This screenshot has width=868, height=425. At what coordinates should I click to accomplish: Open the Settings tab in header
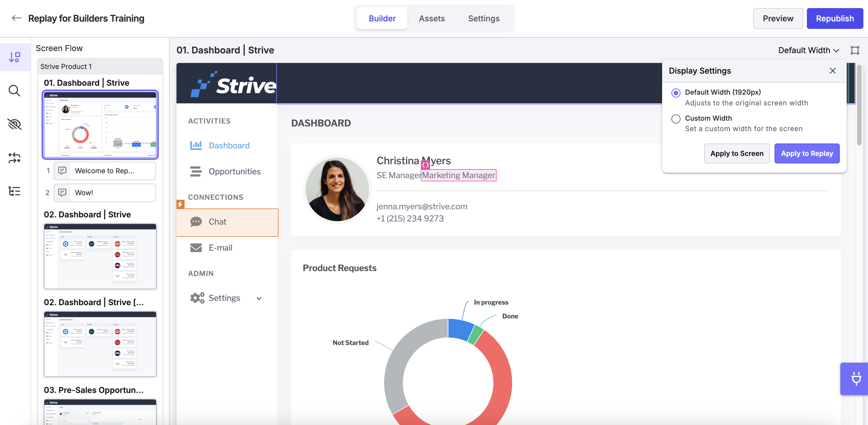pos(484,18)
